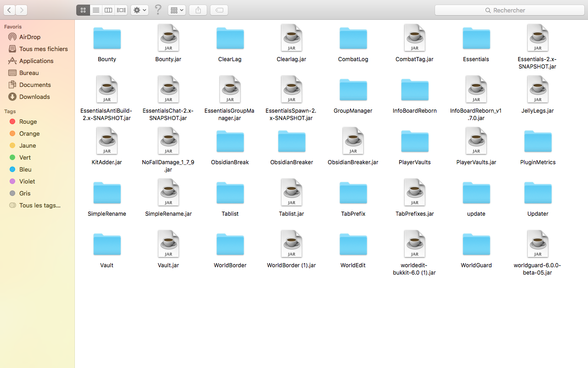Screen dimensions: 588x368
Task: Click the question mark toolbar icon
Action: point(158,10)
